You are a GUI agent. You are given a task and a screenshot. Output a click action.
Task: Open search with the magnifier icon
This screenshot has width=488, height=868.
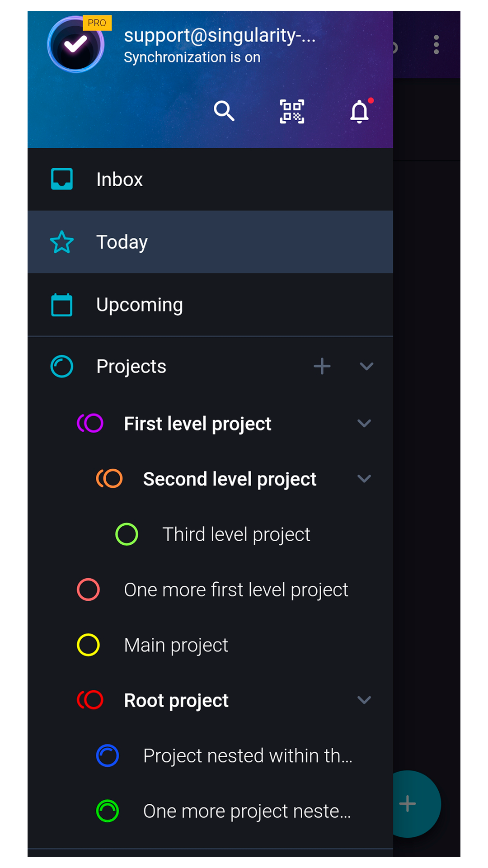[224, 111]
